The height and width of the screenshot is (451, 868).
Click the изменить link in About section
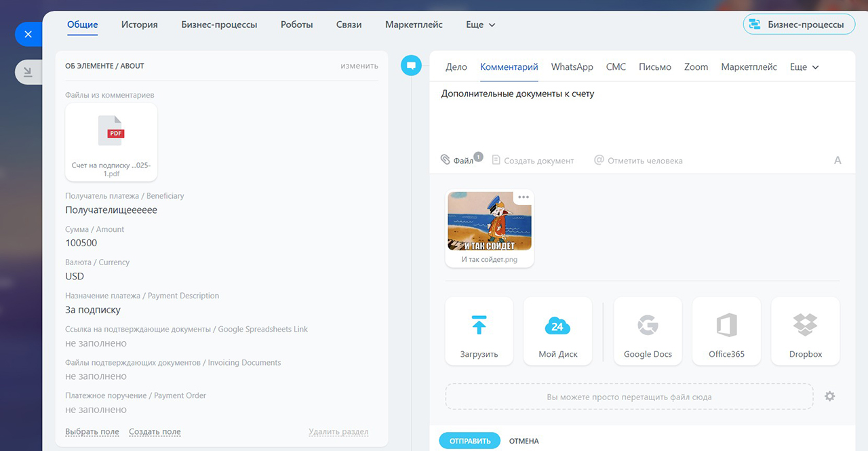point(359,66)
